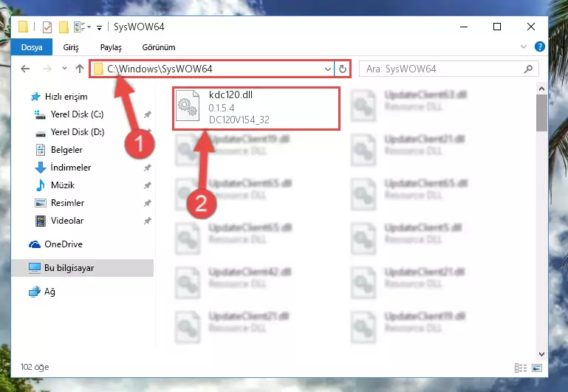The image size is (568, 392).
Task: Click pin icon next to İndirmeler
Action: point(148,168)
